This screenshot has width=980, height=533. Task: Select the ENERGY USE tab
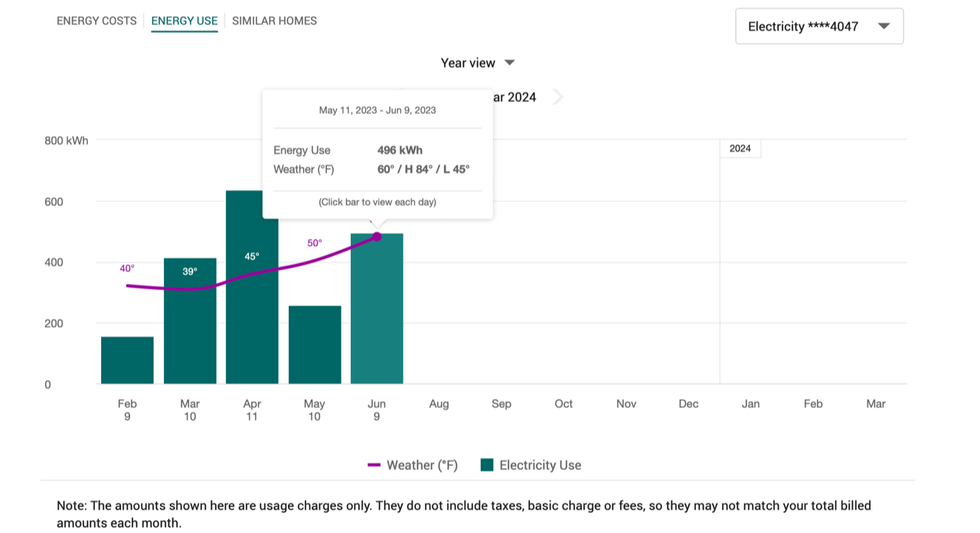pos(185,21)
